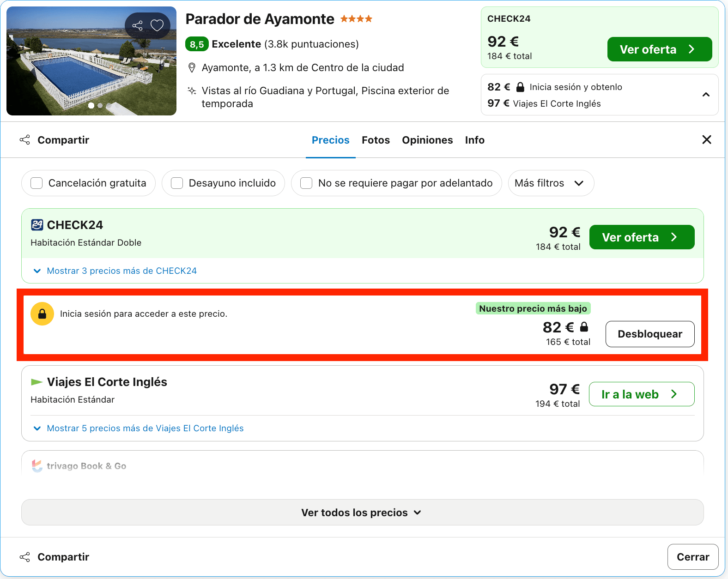Check No se requiere pagar por adelantado
This screenshot has width=728, height=579.
point(306,183)
